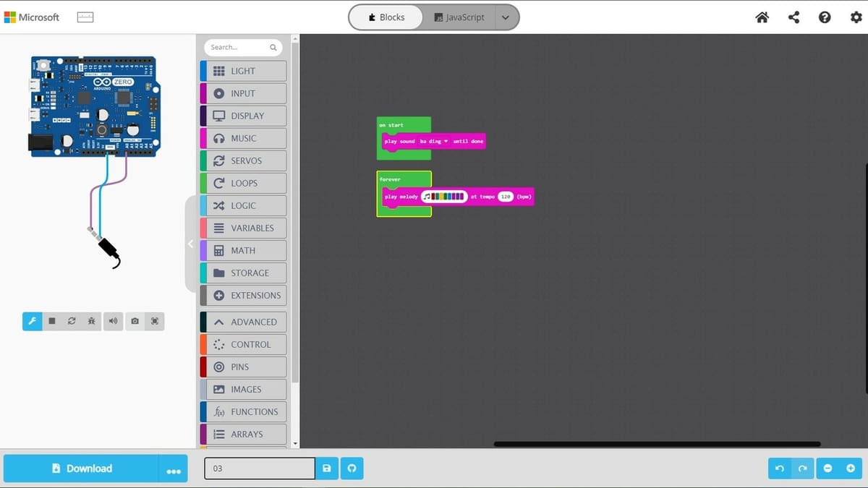Collapse the simulator side panel arrow
Image resolution: width=868 pixels, height=488 pixels.
pyautogui.click(x=191, y=244)
